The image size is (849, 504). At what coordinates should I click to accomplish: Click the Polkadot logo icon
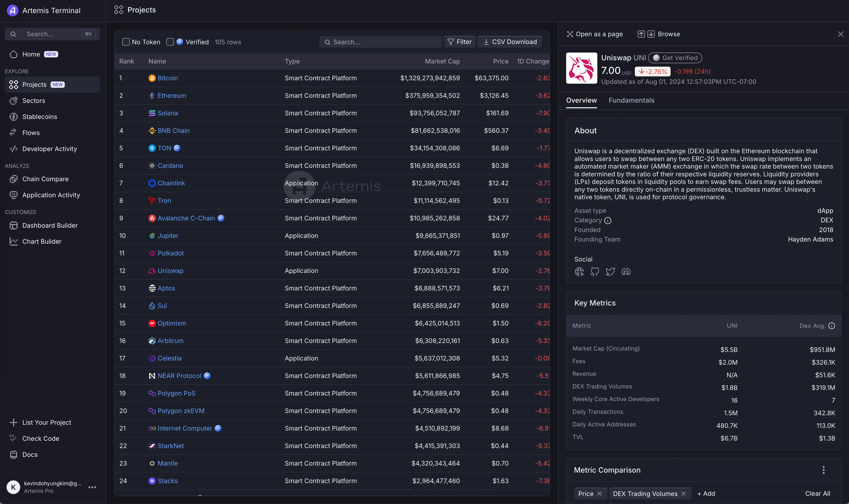click(x=152, y=253)
